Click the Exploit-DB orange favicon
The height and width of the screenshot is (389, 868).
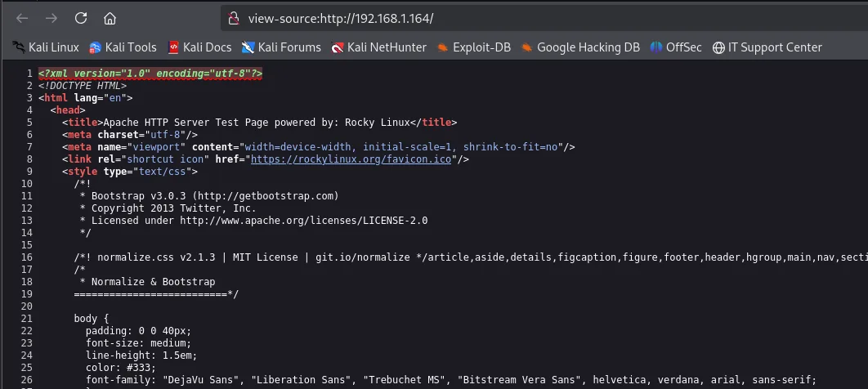(x=442, y=47)
